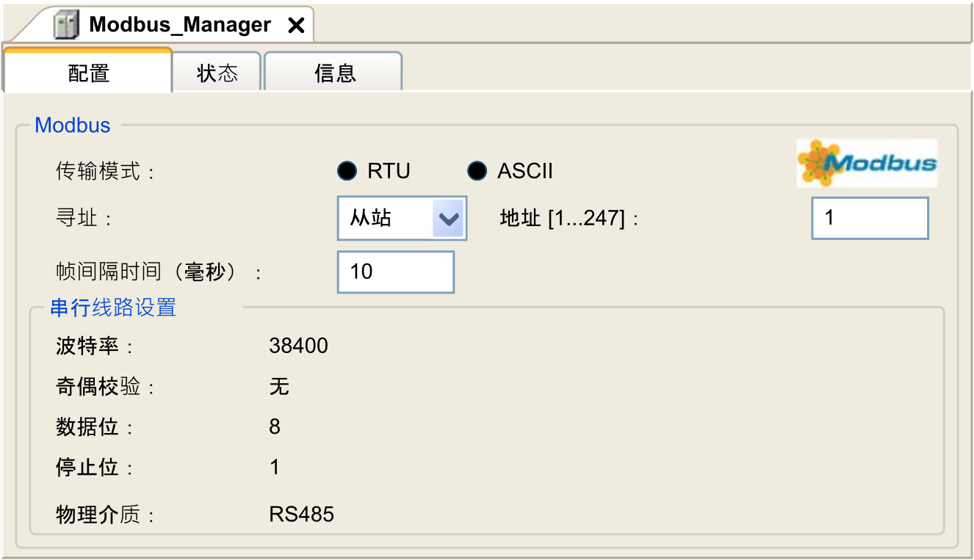This screenshot has height=560, width=974.
Task: Click the 波特率 value 38400
Action: (x=298, y=346)
